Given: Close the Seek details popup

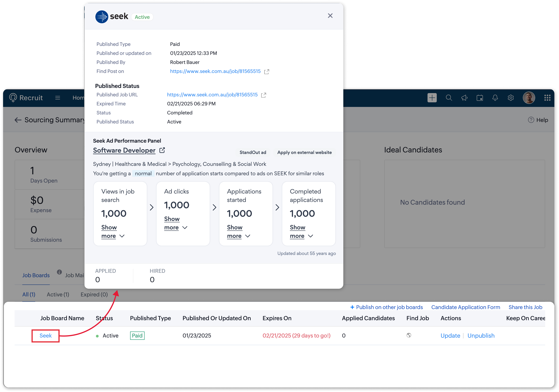Looking at the screenshot, I should pyautogui.click(x=330, y=16).
